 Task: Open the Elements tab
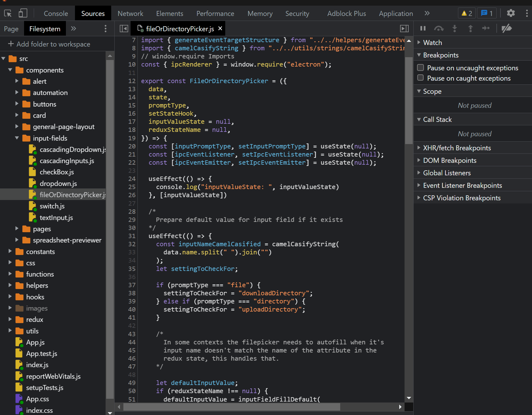tap(170, 13)
